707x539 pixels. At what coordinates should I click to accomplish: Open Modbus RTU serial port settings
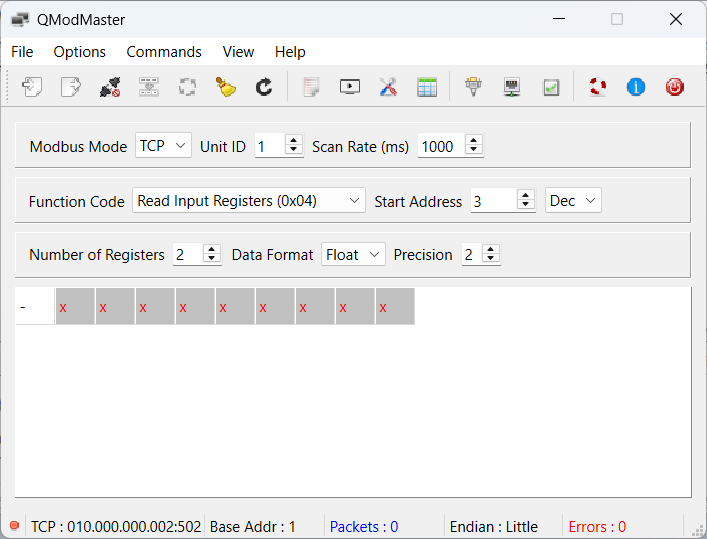473,87
